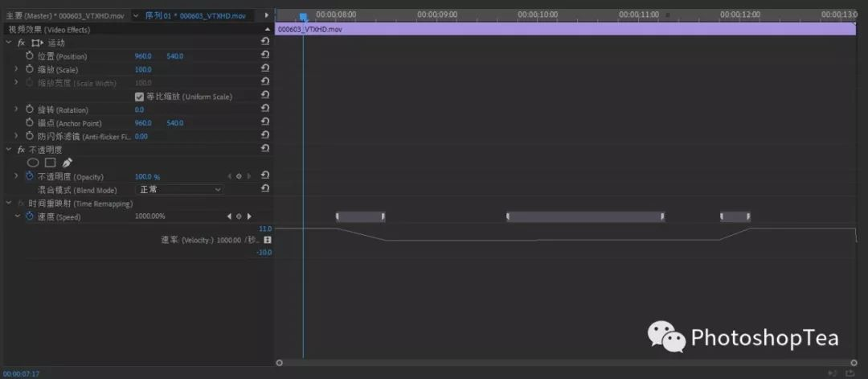Switch to the sequence 01 000603_VTXHD.mov tab
This screenshot has width=868, height=379.
[195, 16]
